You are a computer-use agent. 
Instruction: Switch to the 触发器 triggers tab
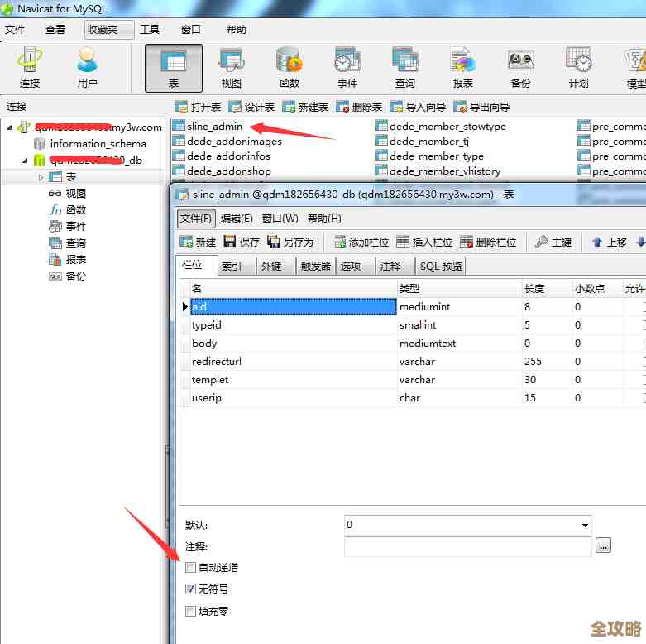coord(316,267)
